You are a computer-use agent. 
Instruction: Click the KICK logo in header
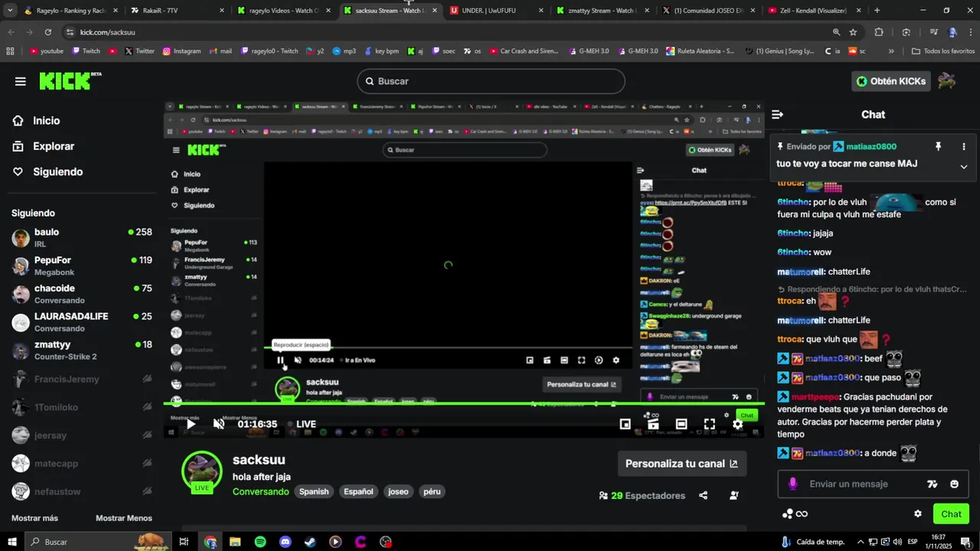pos(70,81)
